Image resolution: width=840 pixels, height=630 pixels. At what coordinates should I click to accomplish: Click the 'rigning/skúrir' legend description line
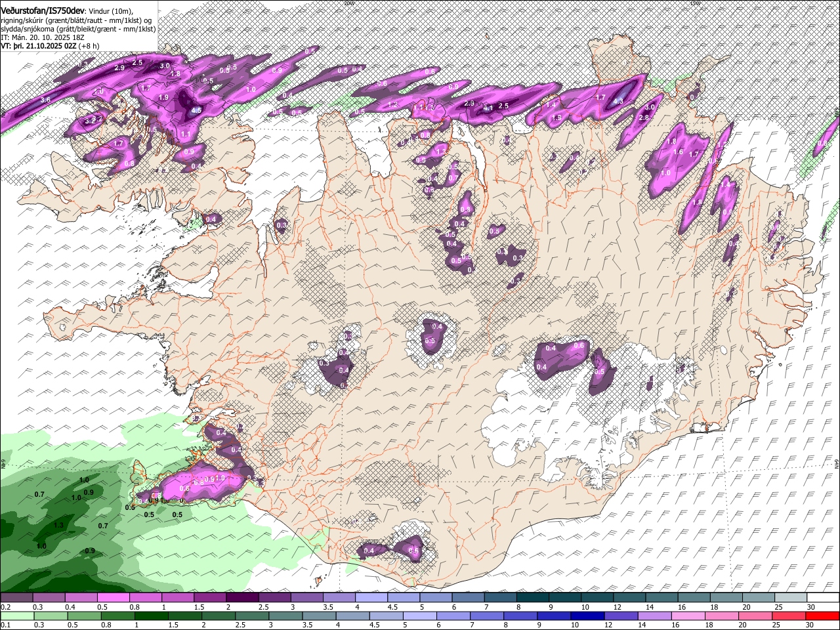76,20
